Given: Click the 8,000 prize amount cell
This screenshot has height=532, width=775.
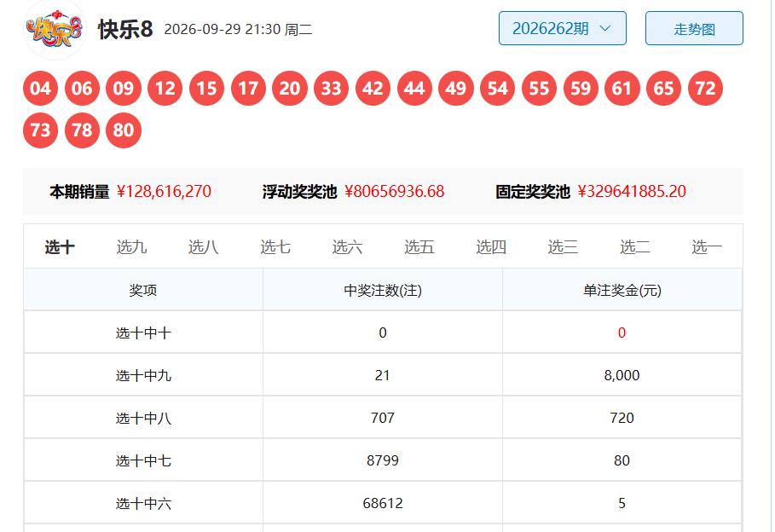Looking at the screenshot, I should tap(622, 375).
